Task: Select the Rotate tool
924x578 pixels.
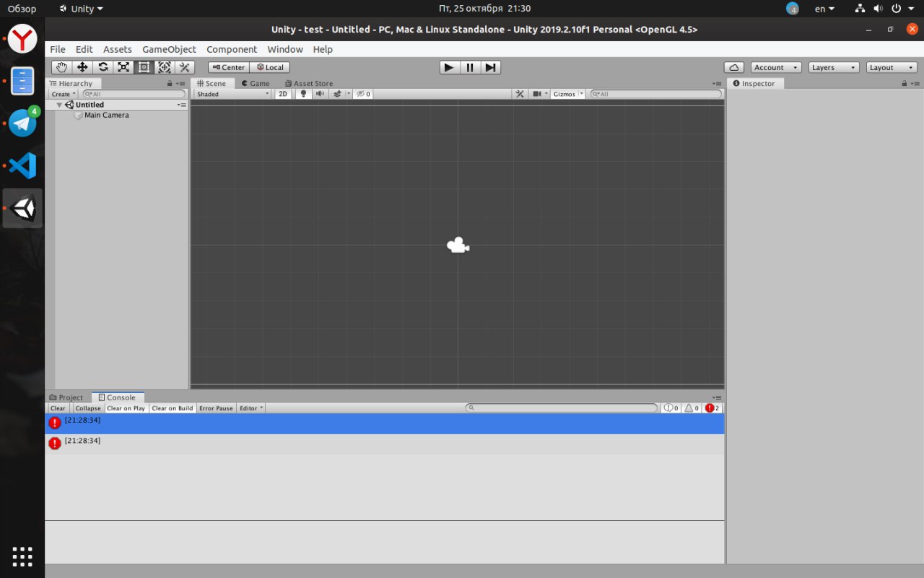Action: point(103,67)
